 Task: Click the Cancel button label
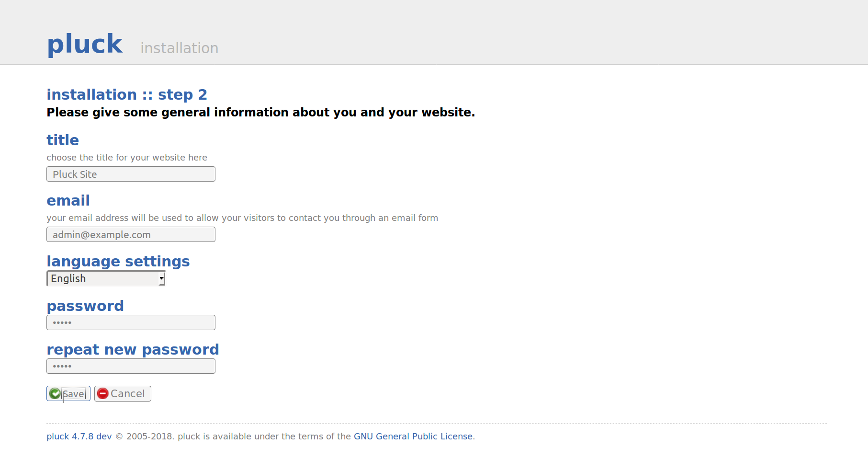coord(128,394)
